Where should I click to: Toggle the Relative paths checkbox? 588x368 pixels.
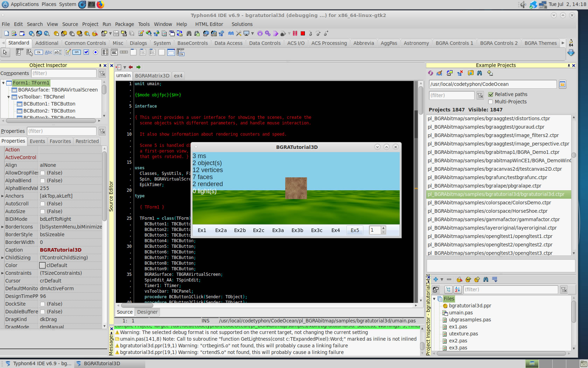[x=491, y=94]
